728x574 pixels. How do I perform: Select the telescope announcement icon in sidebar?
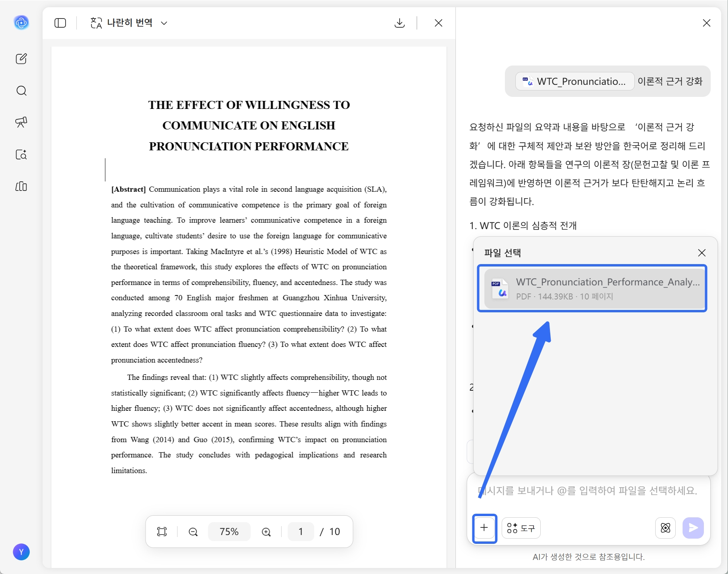21,123
